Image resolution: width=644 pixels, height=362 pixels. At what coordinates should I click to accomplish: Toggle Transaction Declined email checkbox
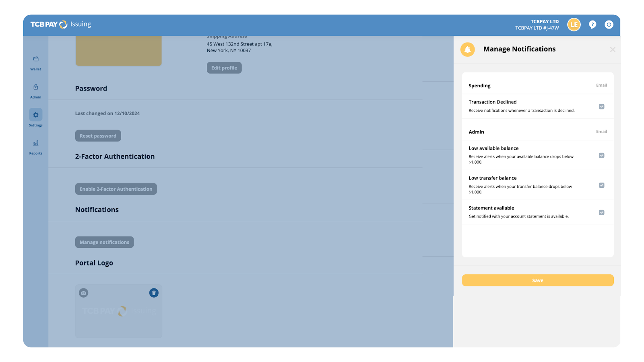coord(602,107)
